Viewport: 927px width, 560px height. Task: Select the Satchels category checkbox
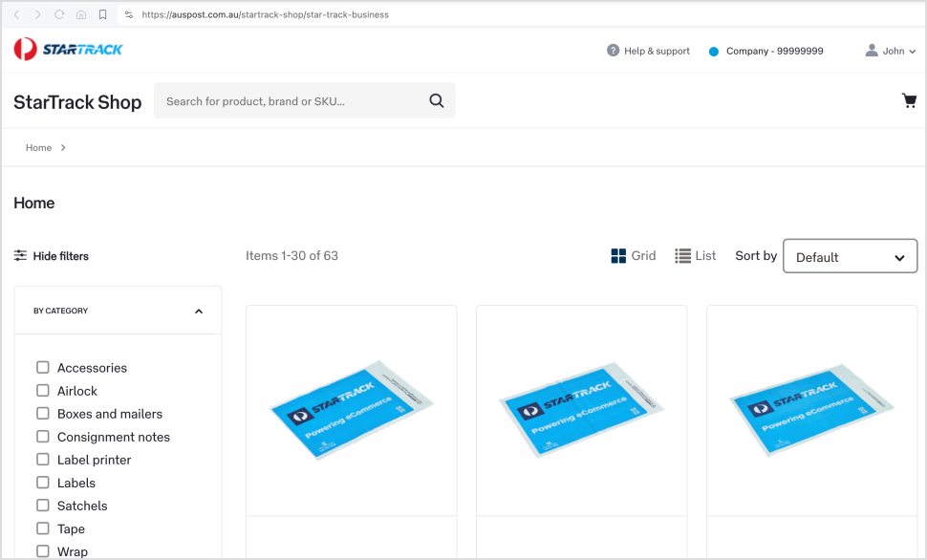[x=43, y=505]
